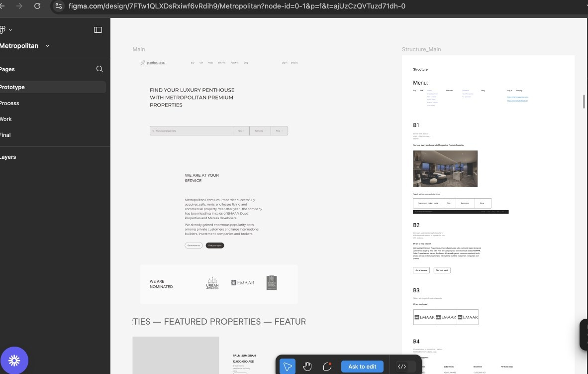The height and width of the screenshot is (374, 588).
Task: Click the site settings icon in the address bar
Action: [x=58, y=6]
